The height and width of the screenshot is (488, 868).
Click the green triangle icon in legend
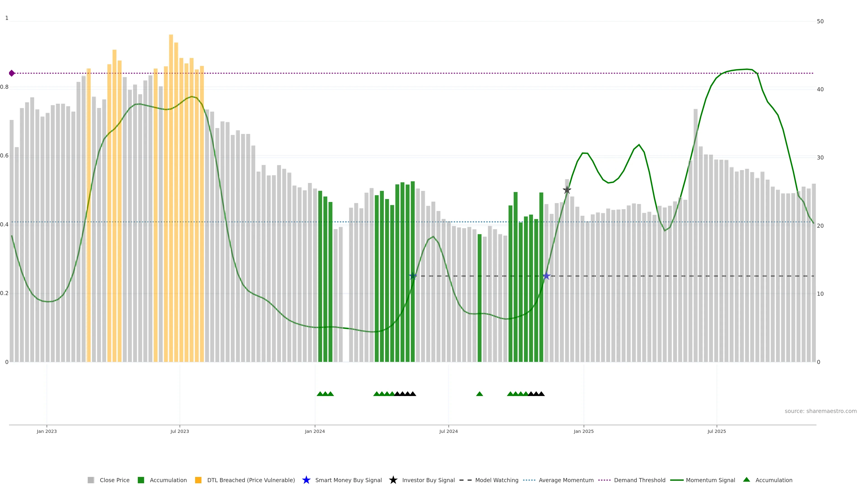746,480
